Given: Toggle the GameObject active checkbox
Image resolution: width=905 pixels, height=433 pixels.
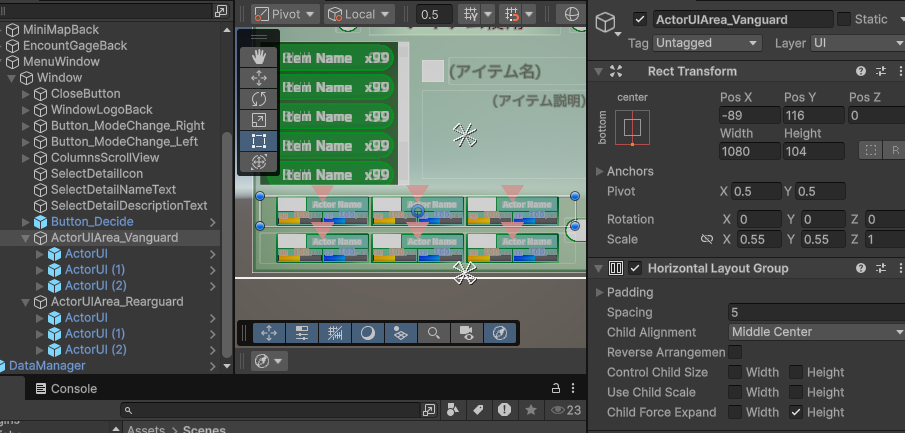Looking at the screenshot, I should pos(640,20).
